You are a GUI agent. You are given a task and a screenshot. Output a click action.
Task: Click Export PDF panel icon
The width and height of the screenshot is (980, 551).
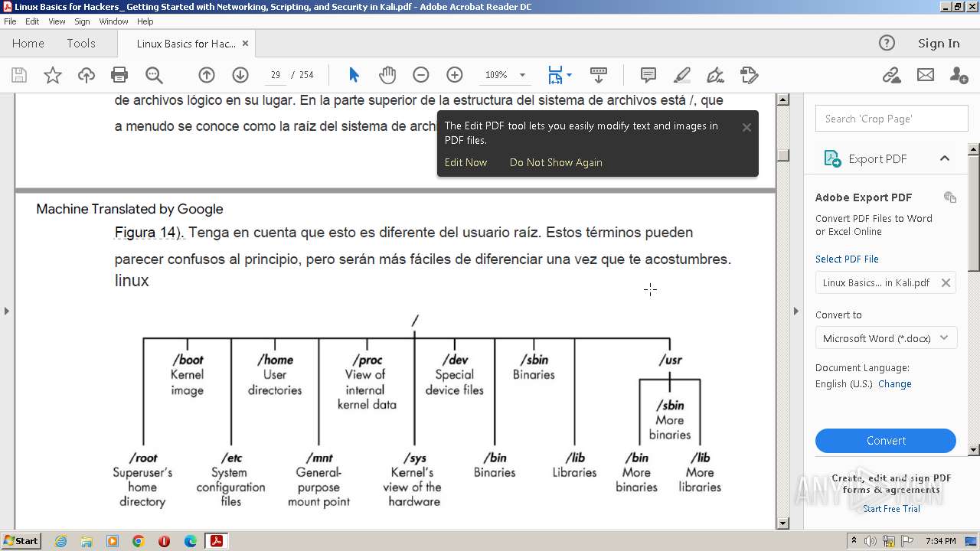click(832, 158)
